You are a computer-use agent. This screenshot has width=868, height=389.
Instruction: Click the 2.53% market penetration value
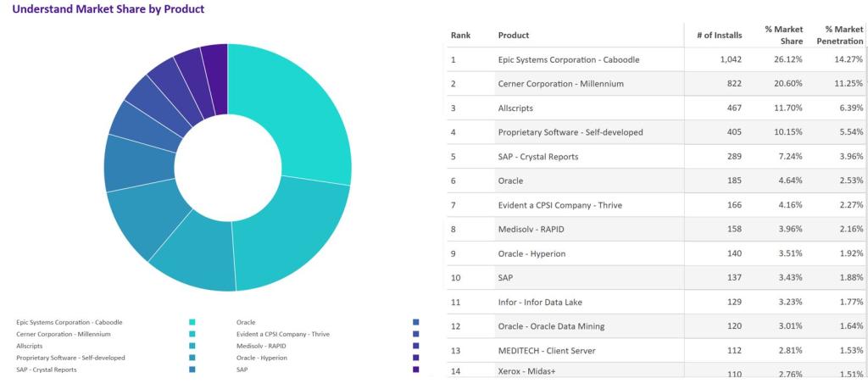[851, 181]
